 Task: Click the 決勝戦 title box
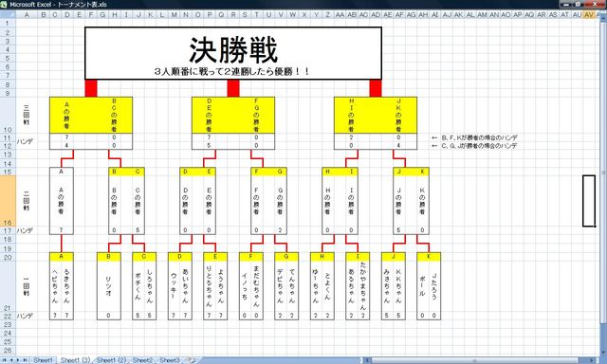tap(233, 53)
